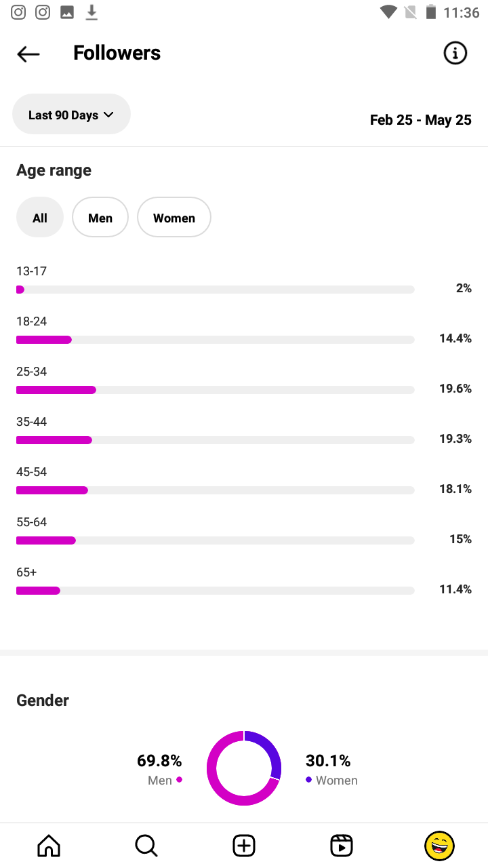Open the Home feed icon
Viewport: 488px width, 868px height.
coord(49,846)
